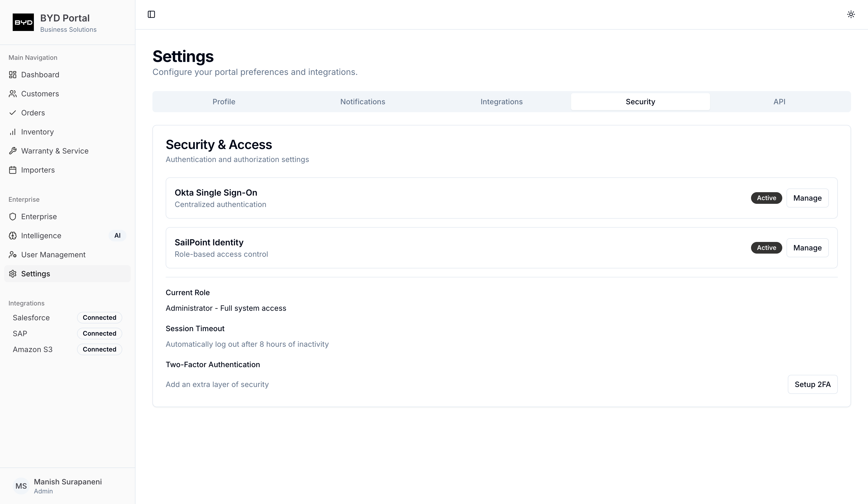The image size is (868, 504).
Task: Open the Integrations tab
Action: tap(501, 102)
